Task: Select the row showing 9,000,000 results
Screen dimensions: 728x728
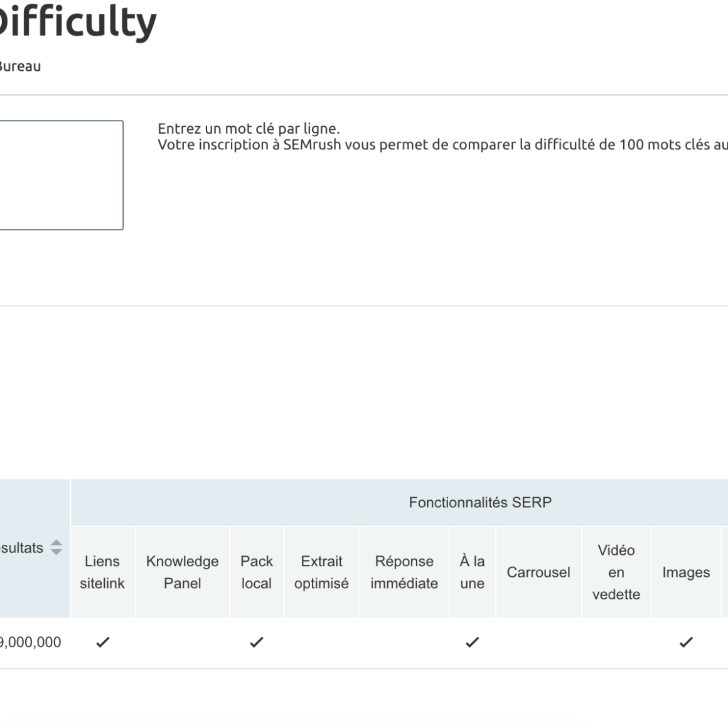Action: (30, 642)
